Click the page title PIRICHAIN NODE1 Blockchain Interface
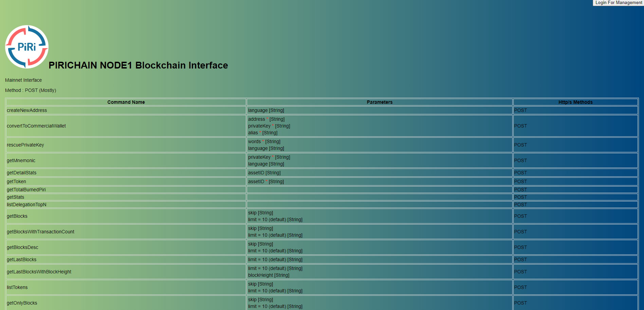This screenshot has height=310, width=644. click(138, 65)
